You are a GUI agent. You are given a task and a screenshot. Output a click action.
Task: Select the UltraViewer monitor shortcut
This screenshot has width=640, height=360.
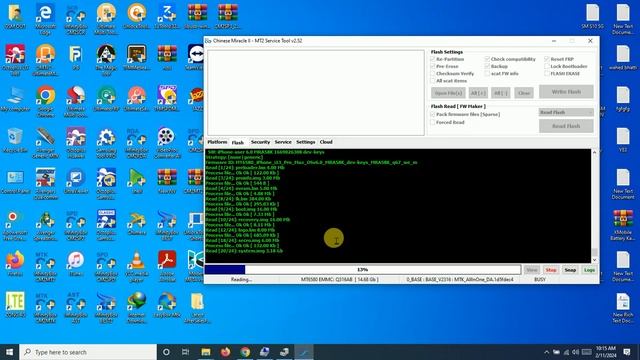click(76, 182)
